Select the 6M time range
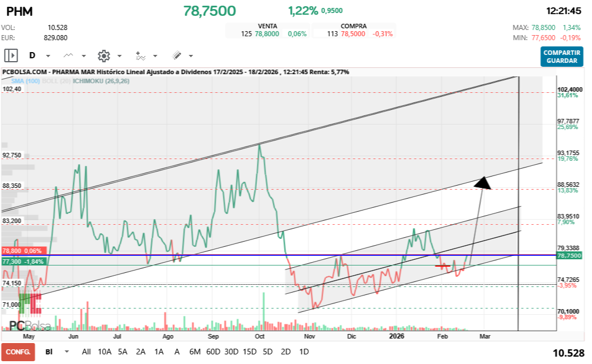 click(195, 352)
